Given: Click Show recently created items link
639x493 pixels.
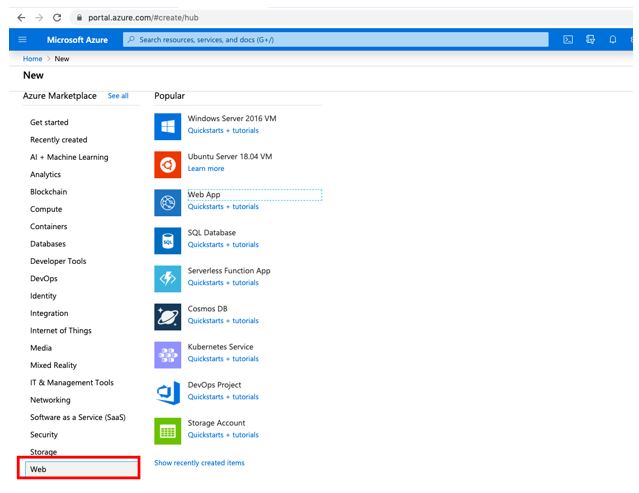Looking at the screenshot, I should coord(199,463).
